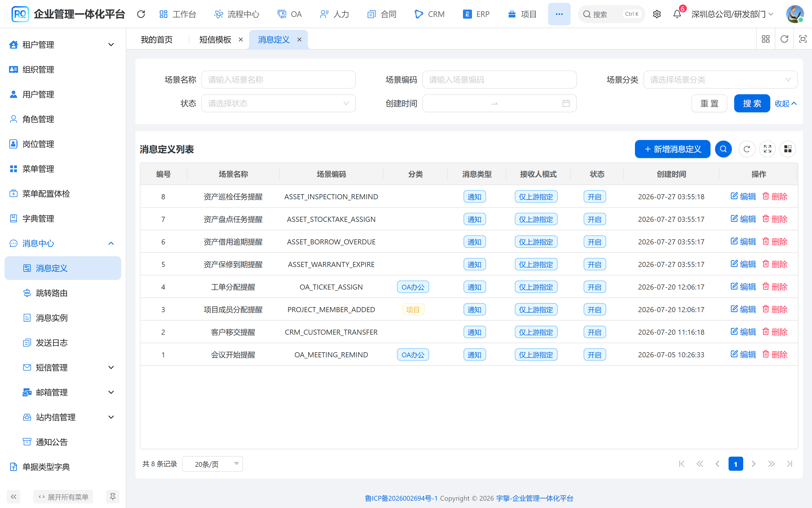Click tab layout grid icon in tab bar
The width and height of the screenshot is (812, 508).
click(x=766, y=39)
